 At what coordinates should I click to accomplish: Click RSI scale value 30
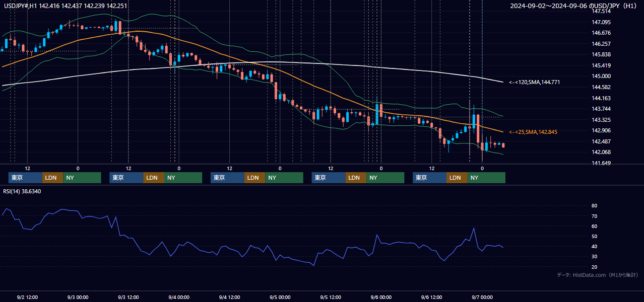point(595,256)
